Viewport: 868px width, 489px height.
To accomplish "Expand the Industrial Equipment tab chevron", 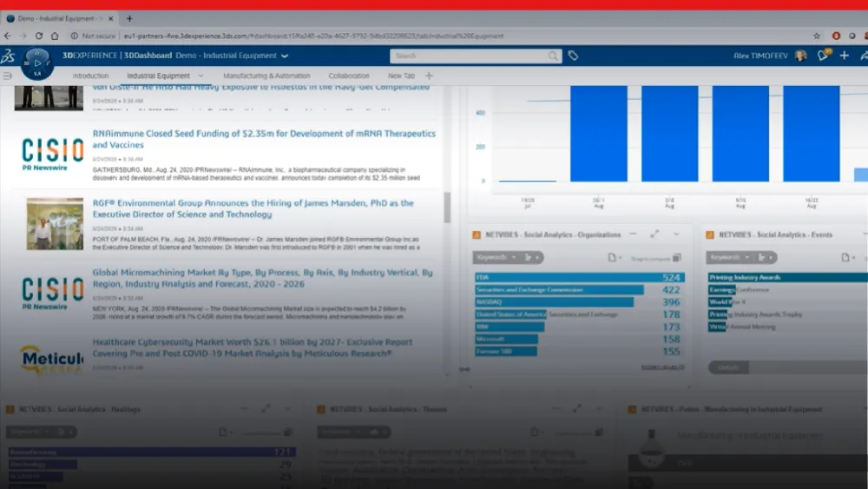I will (x=201, y=76).
